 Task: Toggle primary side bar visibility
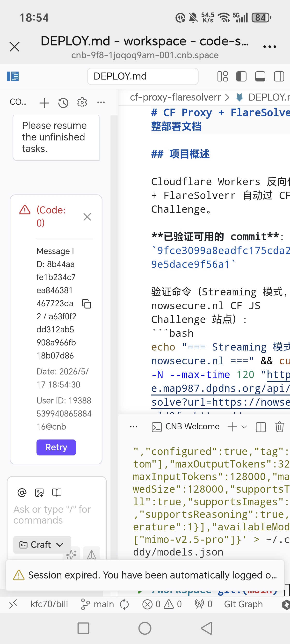(241, 76)
